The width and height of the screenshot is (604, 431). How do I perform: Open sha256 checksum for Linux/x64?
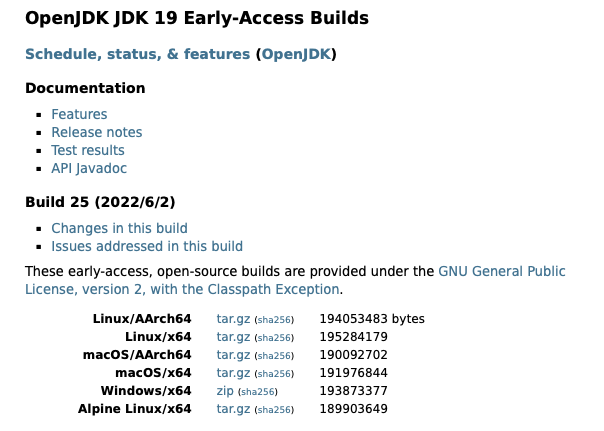pyautogui.click(x=274, y=338)
